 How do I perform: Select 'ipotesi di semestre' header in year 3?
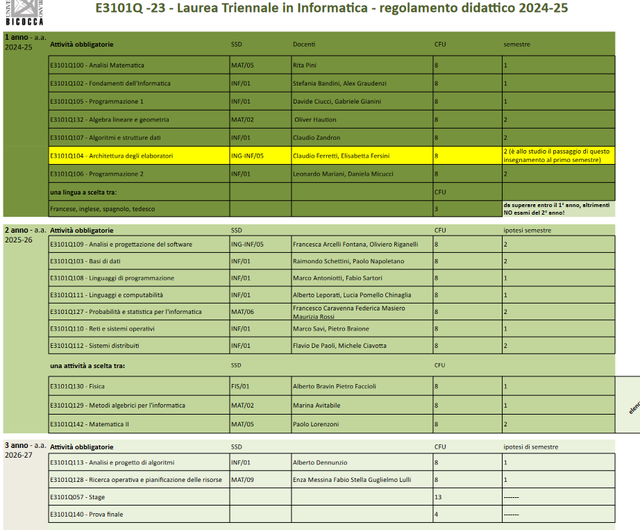click(x=531, y=447)
